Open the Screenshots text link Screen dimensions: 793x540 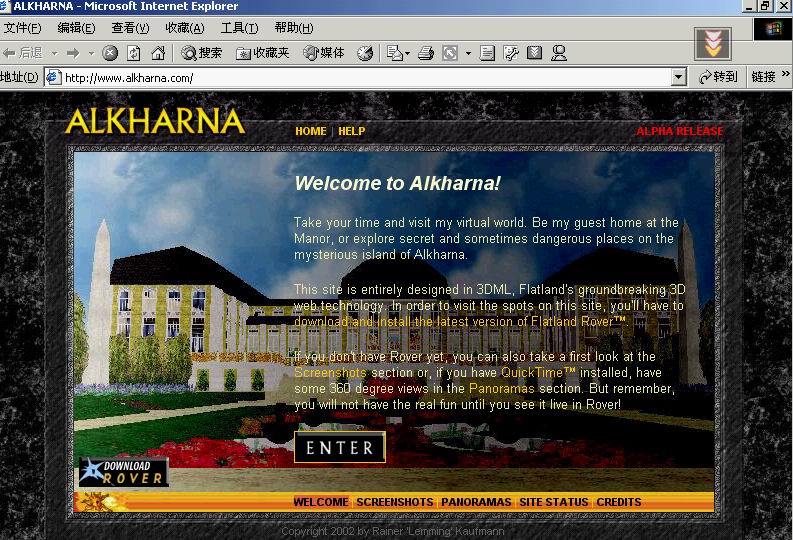coord(330,373)
